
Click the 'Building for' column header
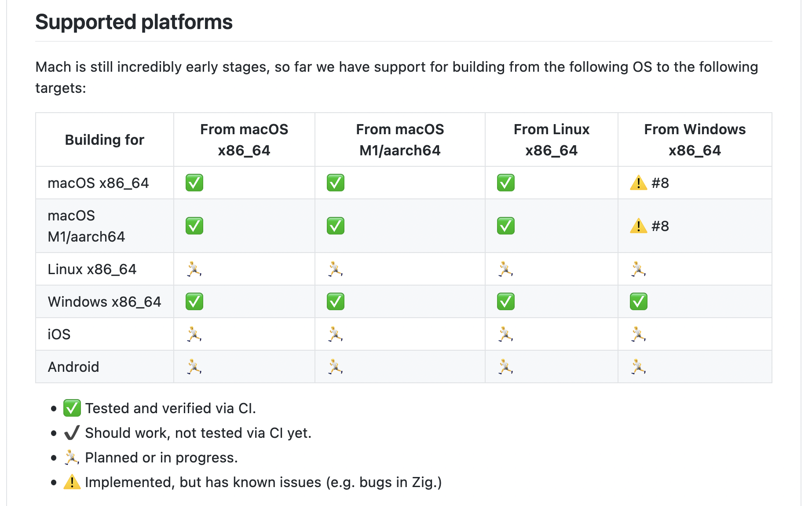(x=105, y=140)
